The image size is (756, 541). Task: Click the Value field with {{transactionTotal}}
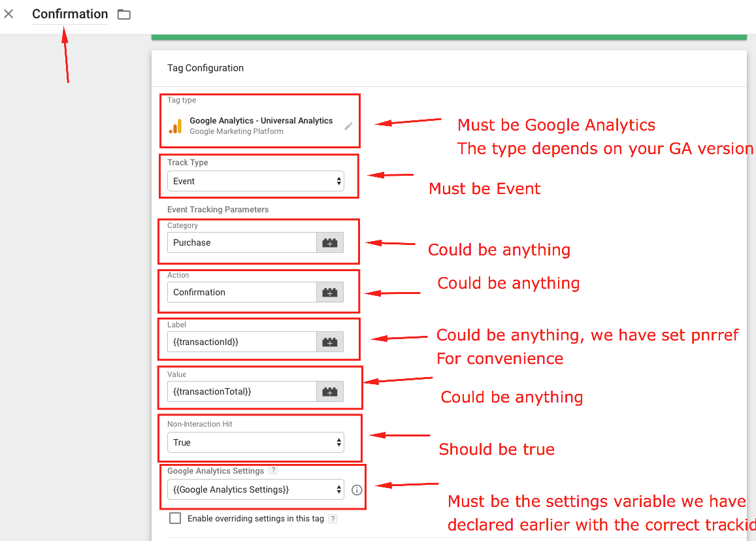(x=242, y=391)
